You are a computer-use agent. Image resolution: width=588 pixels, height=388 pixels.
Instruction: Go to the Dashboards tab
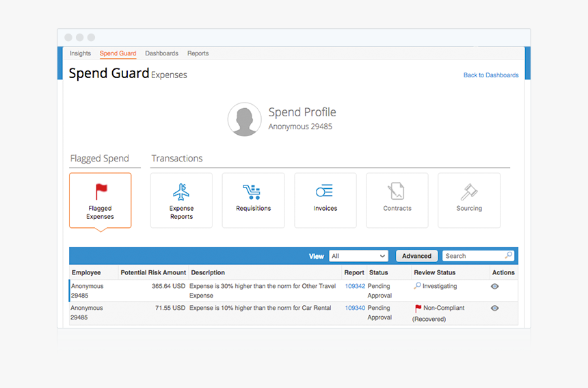[161, 53]
